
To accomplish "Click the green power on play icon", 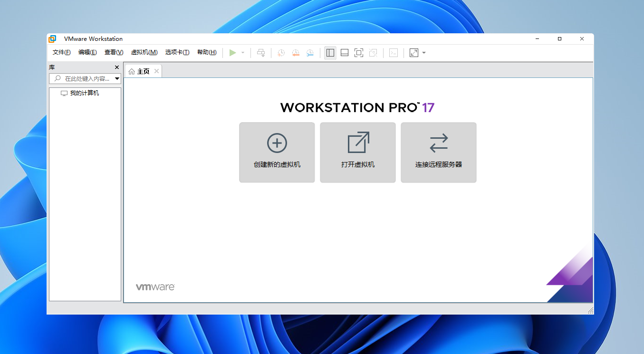I will (x=232, y=53).
